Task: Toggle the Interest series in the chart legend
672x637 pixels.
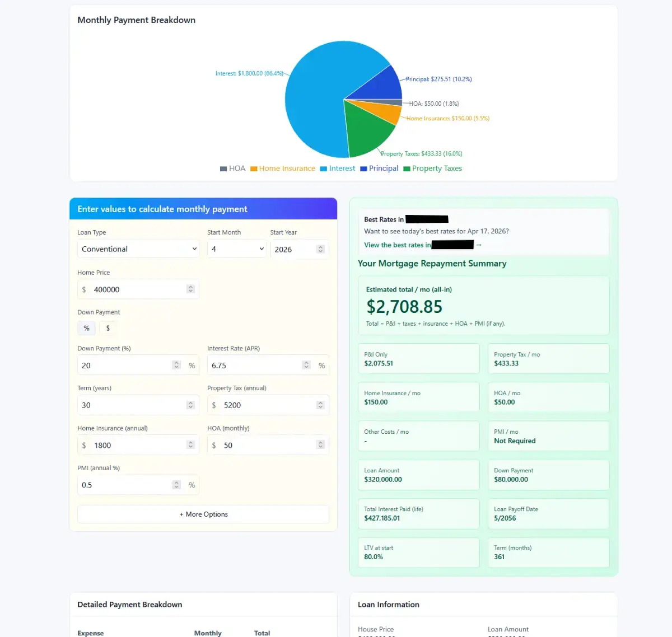Action: pos(338,168)
